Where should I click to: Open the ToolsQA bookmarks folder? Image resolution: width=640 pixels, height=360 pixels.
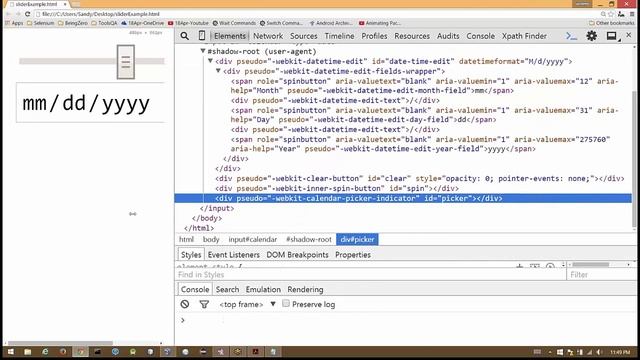pyautogui.click(x=104, y=23)
